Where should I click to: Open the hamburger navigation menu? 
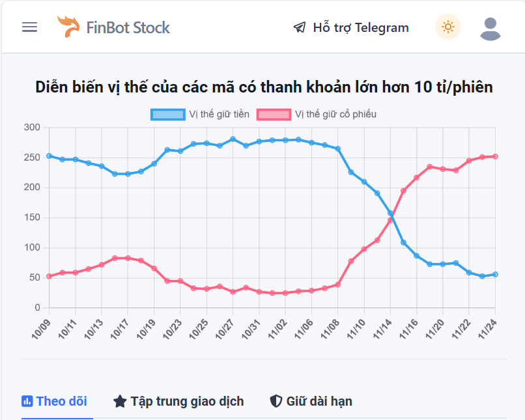point(29,27)
